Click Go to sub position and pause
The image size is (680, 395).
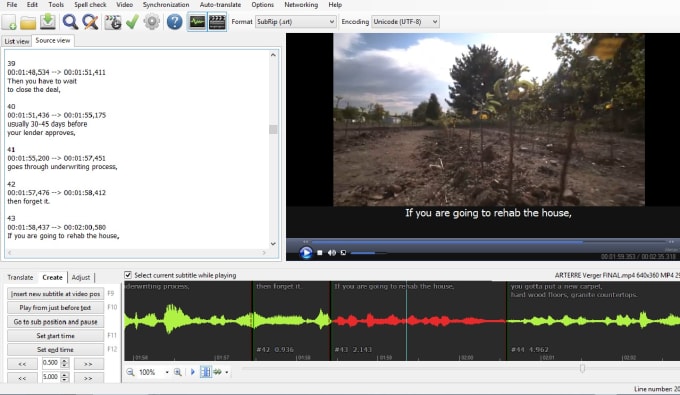(55, 322)
